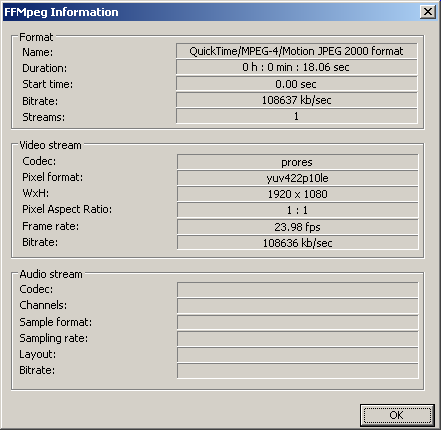The image size is (441, 430).
Task: Click the format Bitrate 108637 kb/sec field
Action: (x=297, y=100)
